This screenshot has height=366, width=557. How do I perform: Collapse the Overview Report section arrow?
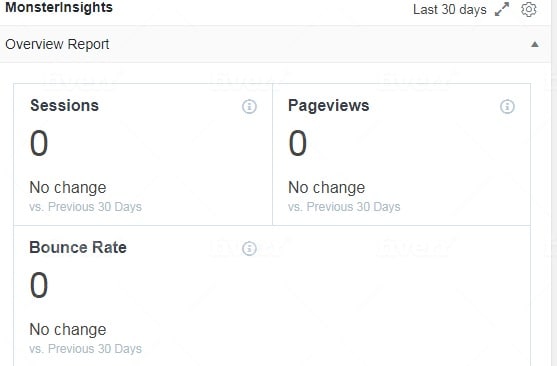pyautogui.click(x=535, y=44)
